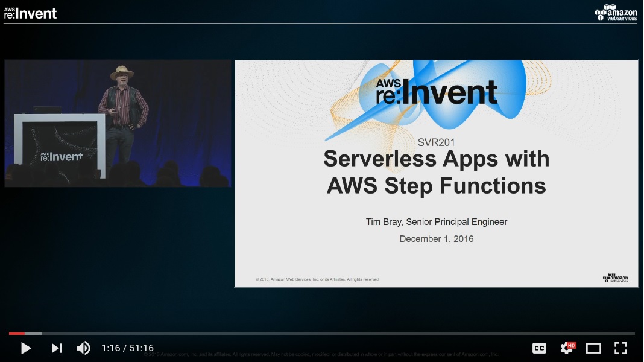
Task: Toggle closed captions with CC button
Action: [539, 348]
